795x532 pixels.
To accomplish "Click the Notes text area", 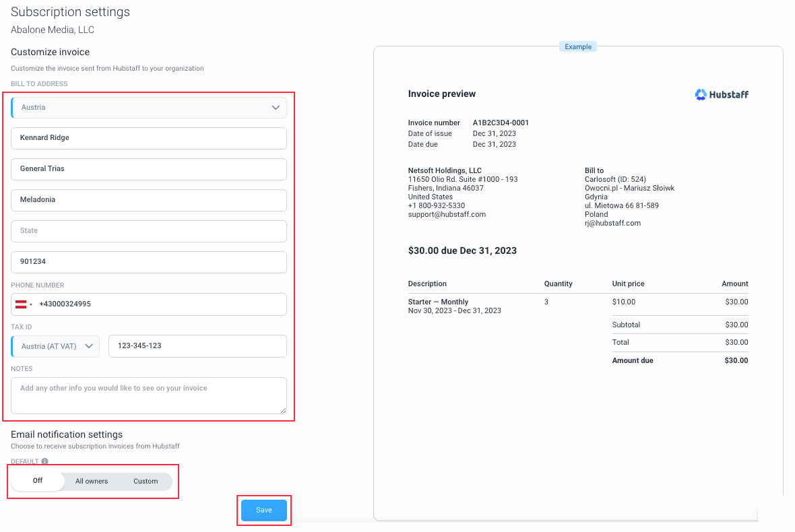I will [148, 396].
